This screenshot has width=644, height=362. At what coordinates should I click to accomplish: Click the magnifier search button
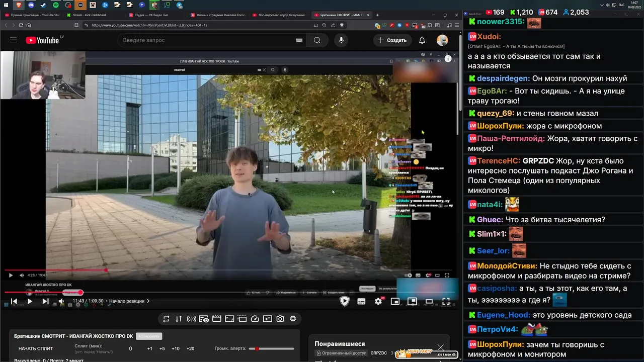pyautogui.click(x=317, y=40)
